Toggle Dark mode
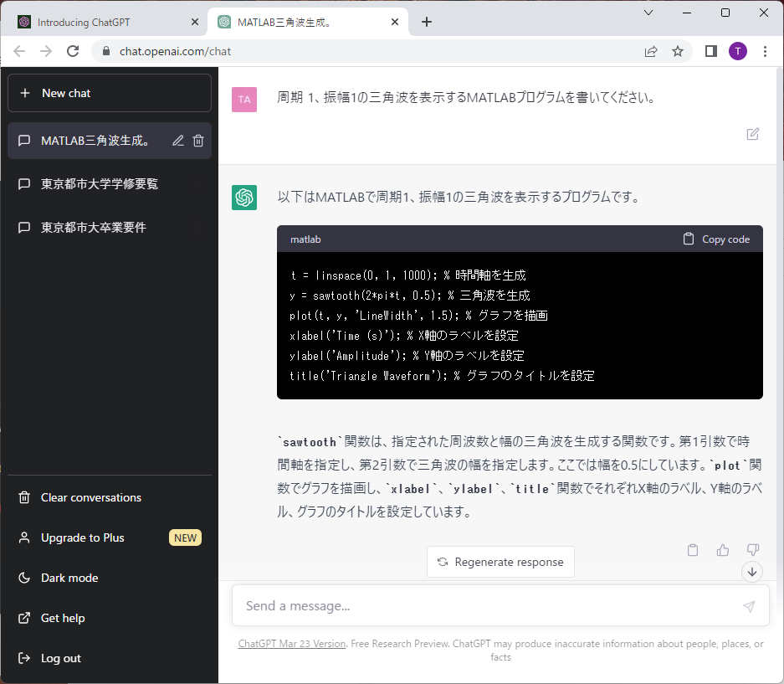 110,578
